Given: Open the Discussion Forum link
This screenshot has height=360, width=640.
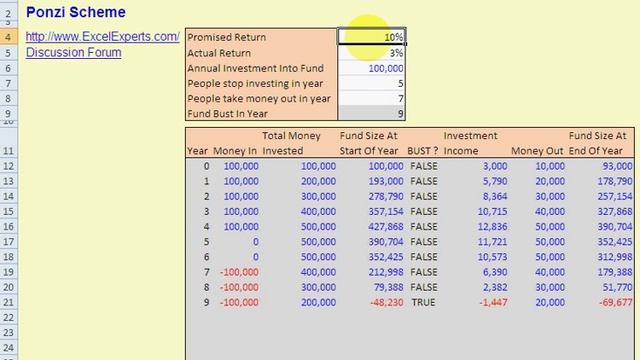Looking at the screenshot, I should point(73,53).
